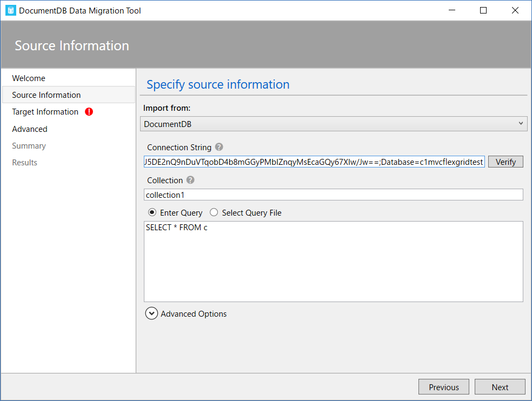Close the Data Migration Tool window
The image size is (532, 401).
[x=515, y=10]
